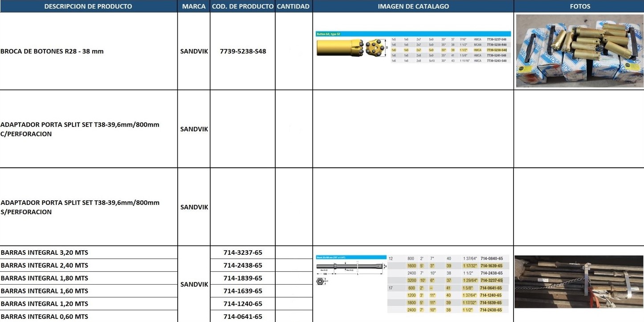Click the adaptador S/PERFORACION description cell
The image size is (644, 322).
[x=89, y=207]
